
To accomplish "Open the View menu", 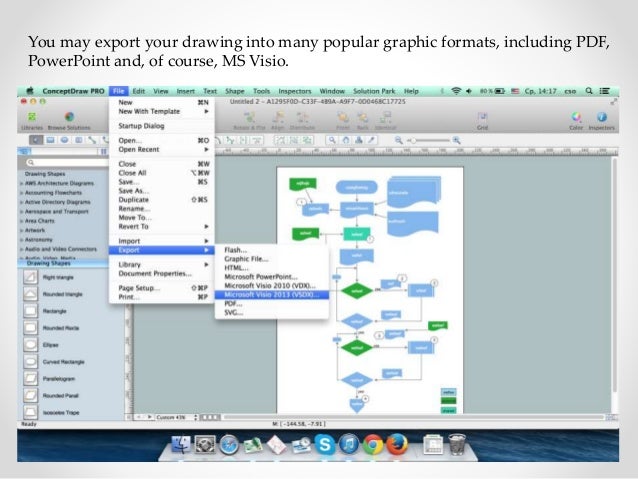I will click(x=161, y=91).
